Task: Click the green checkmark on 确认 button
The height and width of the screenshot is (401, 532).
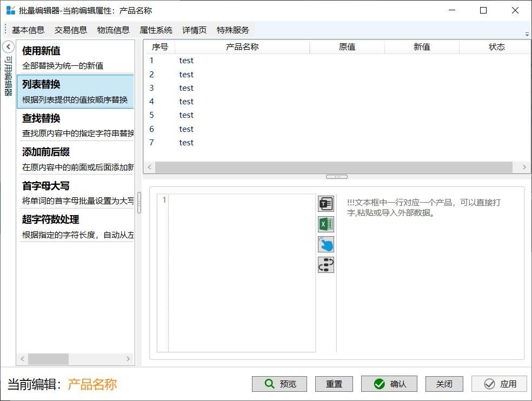Action: point(379,384)
